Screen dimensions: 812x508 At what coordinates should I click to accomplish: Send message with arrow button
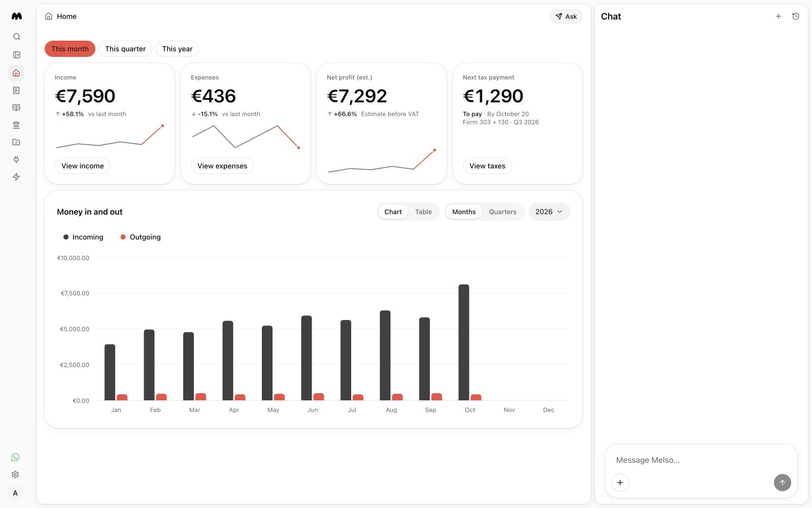[782, 483]
